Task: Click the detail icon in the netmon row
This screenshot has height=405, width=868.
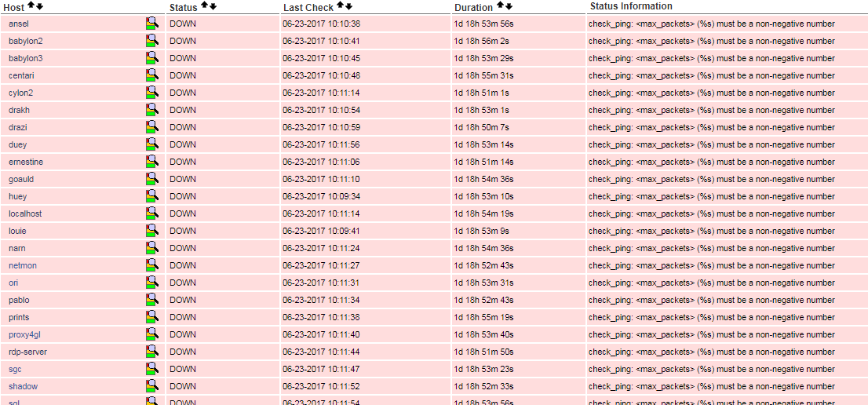Action: tap(151, 265)
